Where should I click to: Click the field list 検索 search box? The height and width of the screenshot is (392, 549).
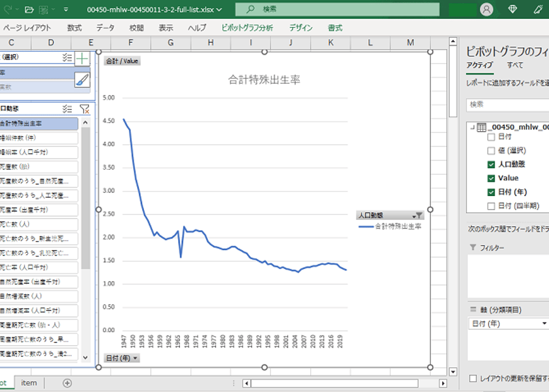pyautogui.click(x=507, y=105)
